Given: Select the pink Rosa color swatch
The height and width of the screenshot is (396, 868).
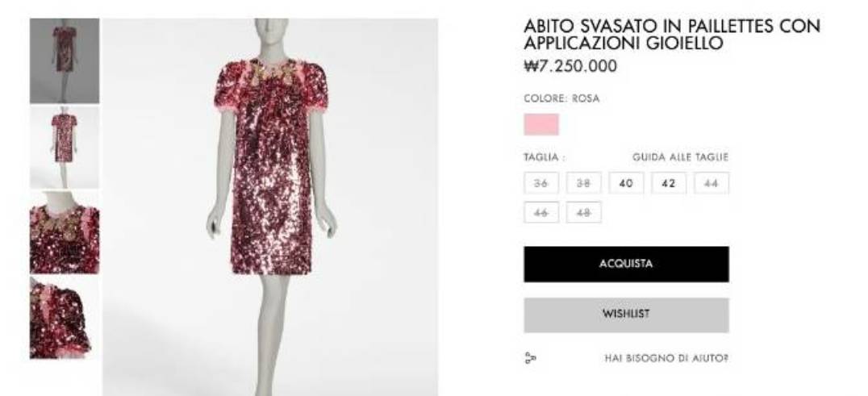Looking at the screenshot, I should tap(540, 124).
